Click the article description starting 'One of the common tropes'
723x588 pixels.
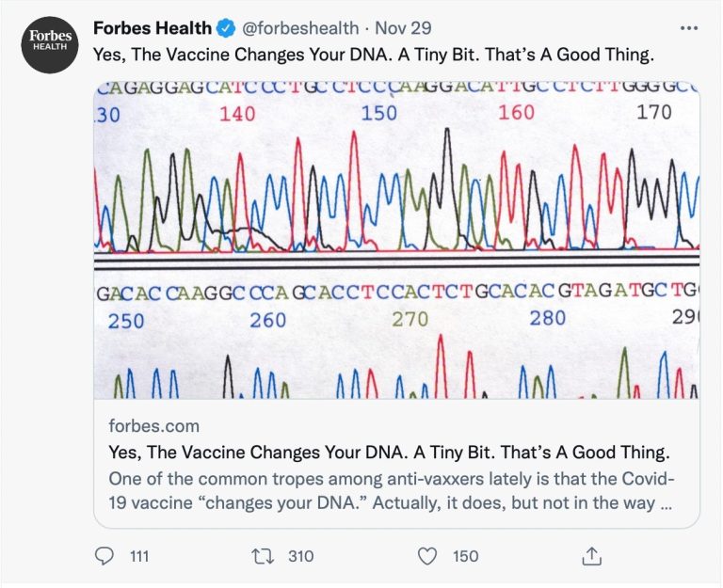pyautogui.click(x=391, y=489)
